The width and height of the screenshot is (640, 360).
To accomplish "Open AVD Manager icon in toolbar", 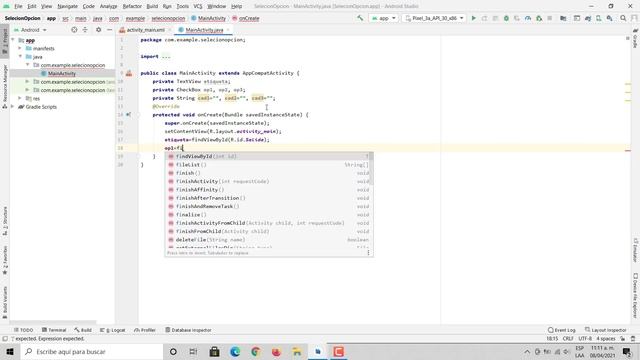I will coord(598,18).
